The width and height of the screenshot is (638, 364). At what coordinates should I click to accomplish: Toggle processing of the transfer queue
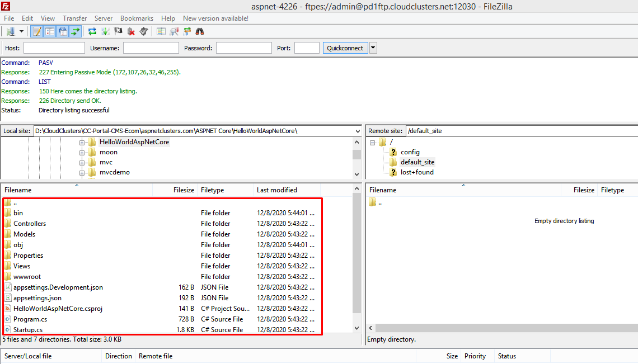coord(105,31)
